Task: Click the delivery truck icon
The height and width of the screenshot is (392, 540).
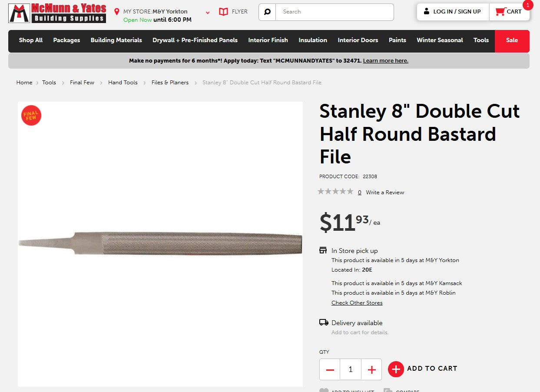Action: 323,322
